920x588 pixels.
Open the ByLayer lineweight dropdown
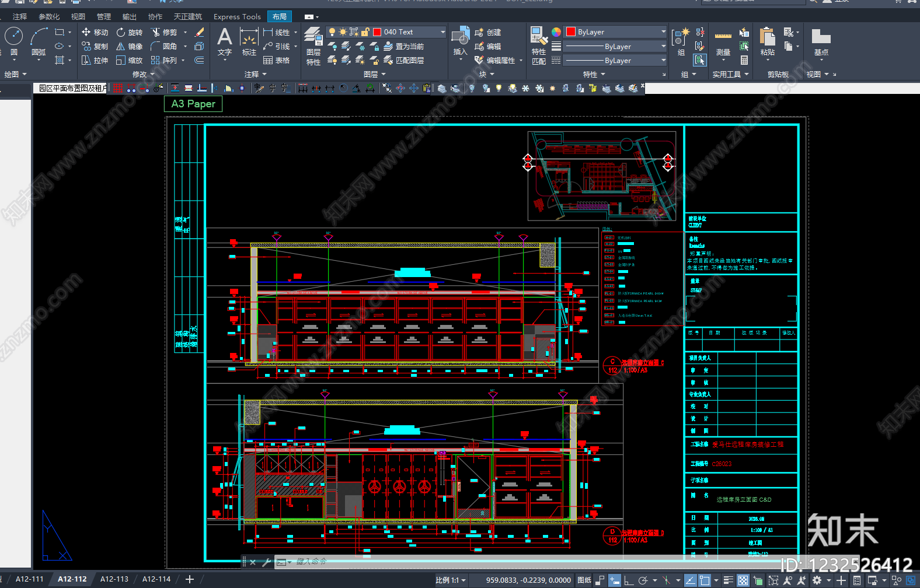[664, 46]
